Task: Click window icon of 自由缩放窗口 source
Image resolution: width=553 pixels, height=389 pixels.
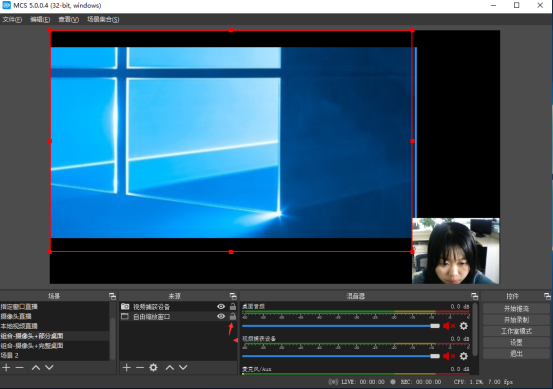Action: [125, 316]
